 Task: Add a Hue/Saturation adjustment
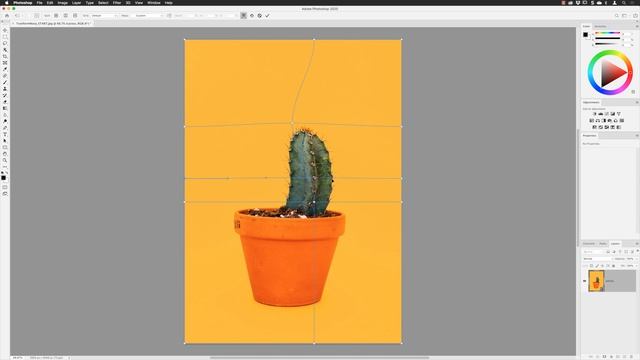pos(591,121)
